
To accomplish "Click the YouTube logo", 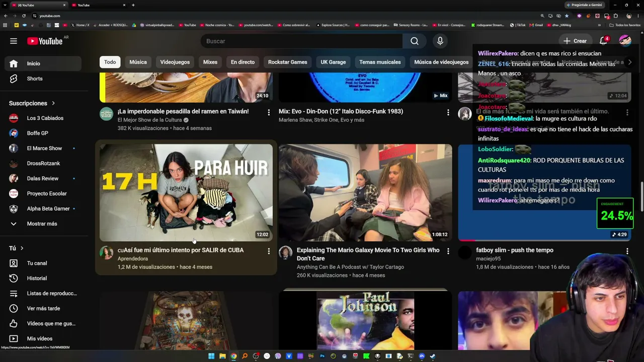I will coord(45,41).
